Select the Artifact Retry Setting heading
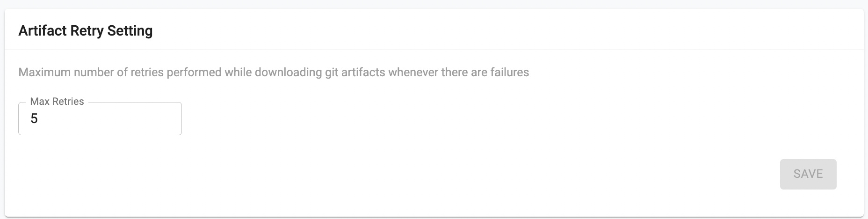Viewport: 868px width, 219px height. click(x=86, y=31)
